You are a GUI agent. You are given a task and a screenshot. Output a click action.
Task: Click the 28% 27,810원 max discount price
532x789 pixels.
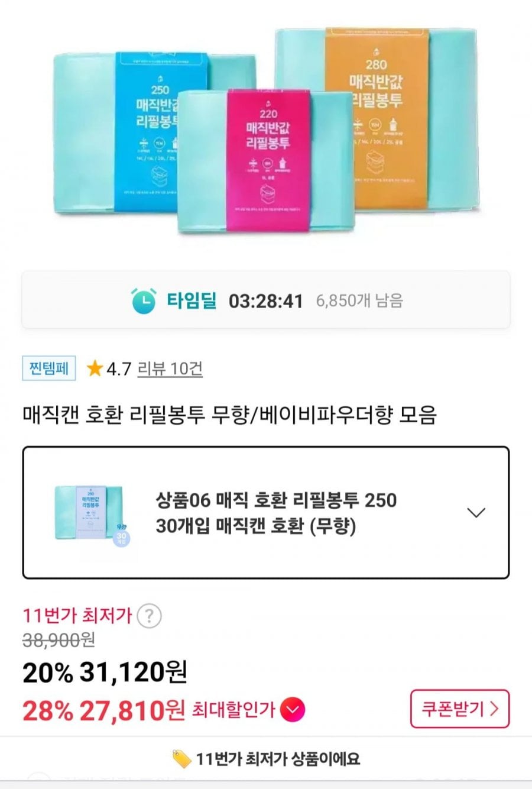pyautogui.click(x=103, y=709)
